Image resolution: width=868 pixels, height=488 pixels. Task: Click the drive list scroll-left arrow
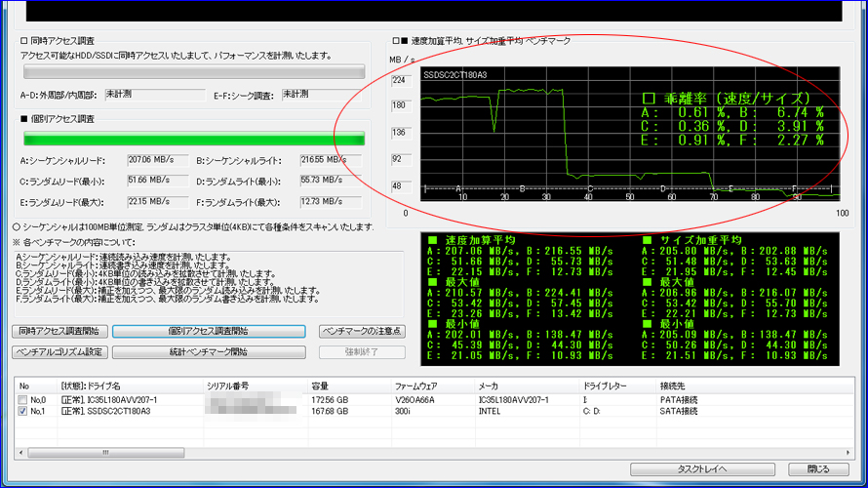pyautogui.click(x=21, y=453)
